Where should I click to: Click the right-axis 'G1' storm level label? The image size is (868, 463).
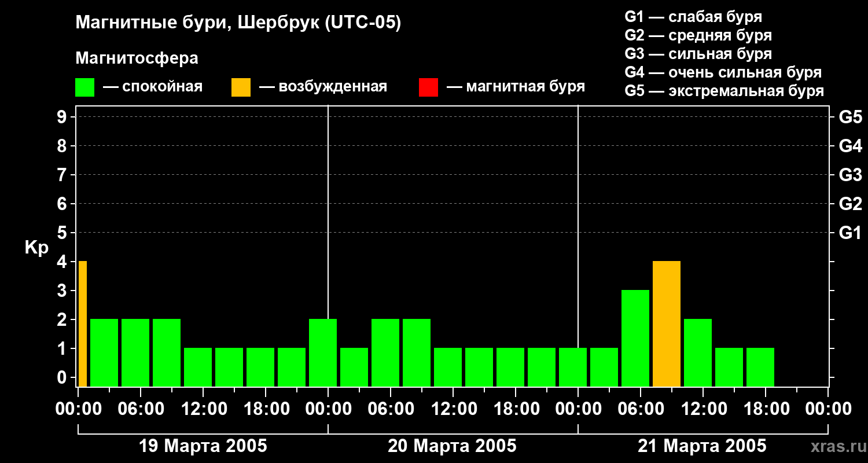(x=850, y=233)
